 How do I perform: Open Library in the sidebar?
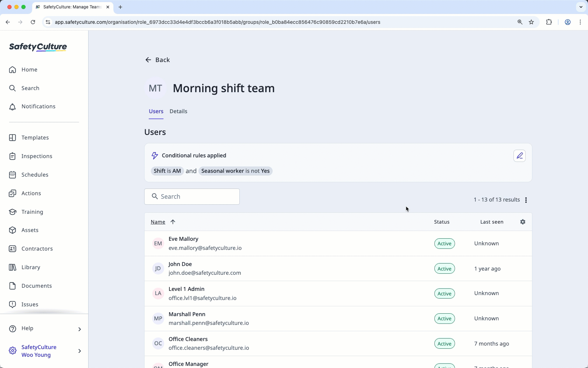[24, 267]
